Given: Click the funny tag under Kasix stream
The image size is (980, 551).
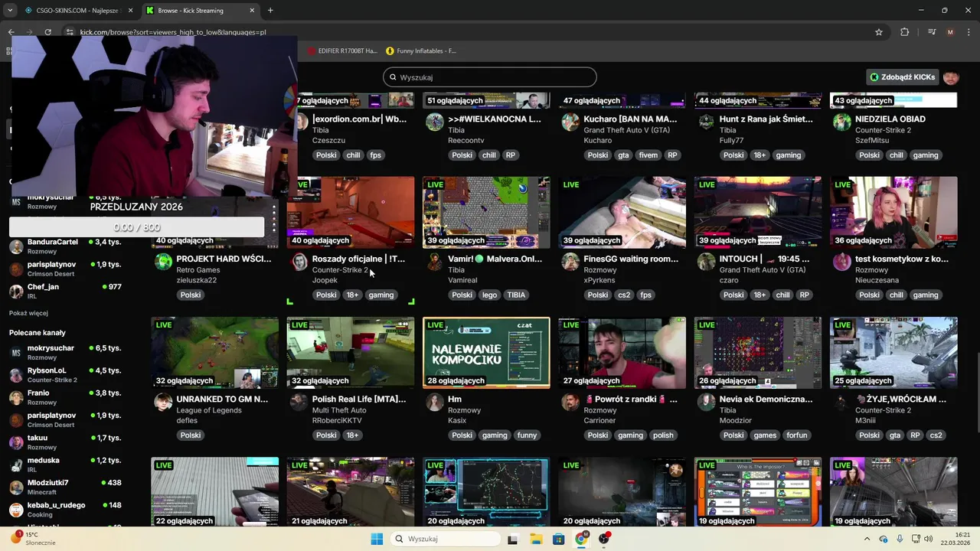Looking at the screenshot, I should [527, 435].
